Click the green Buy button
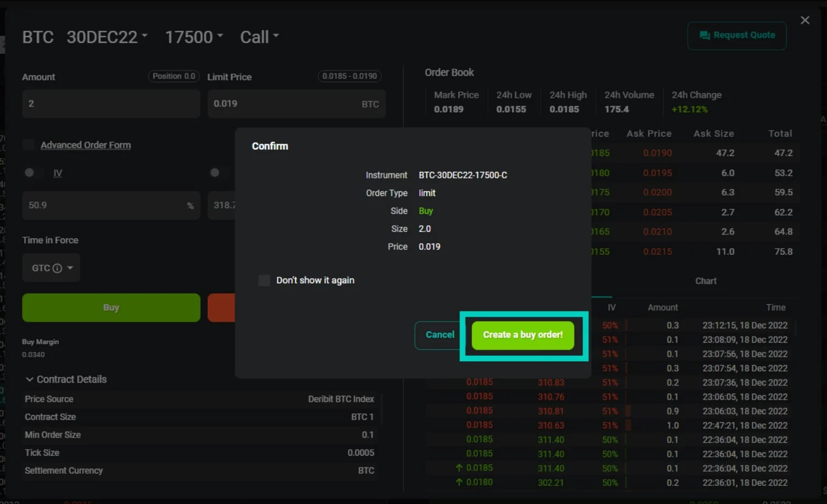The image size is (827, 504). 111,307
